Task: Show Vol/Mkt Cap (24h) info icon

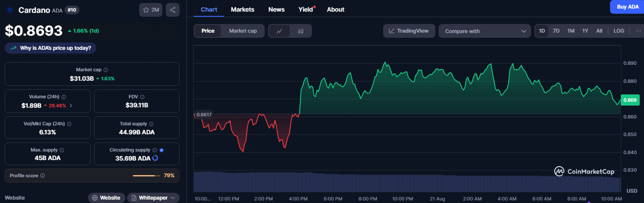Action: pyautogui.click(x=69, y=124)
